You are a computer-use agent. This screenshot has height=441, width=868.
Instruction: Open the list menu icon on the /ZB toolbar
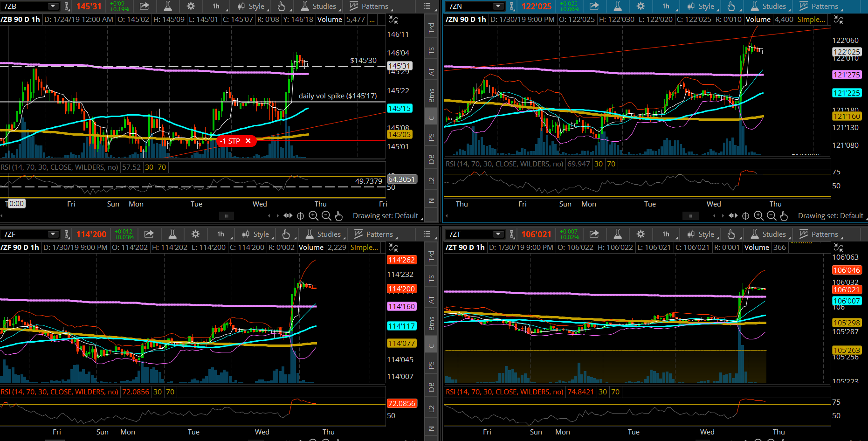427,6
